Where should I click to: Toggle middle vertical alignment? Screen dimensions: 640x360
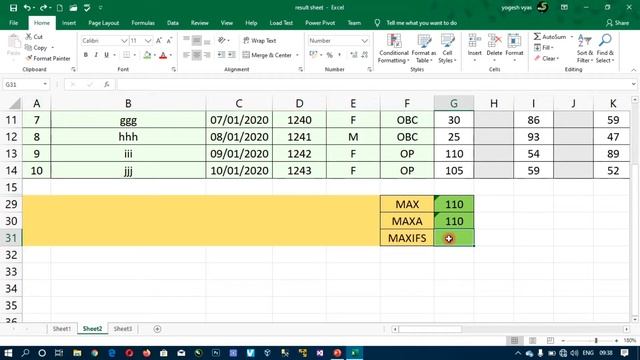pos(196,40)
